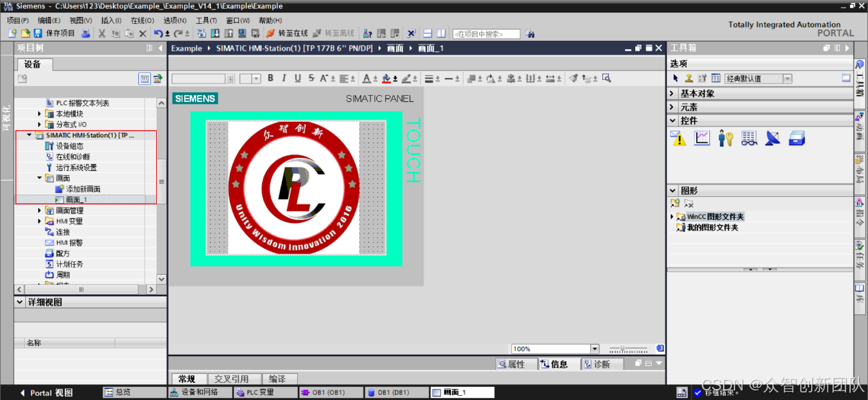The width and height of the screenshot is (868, 400).
Task: Select the table with glasses control icon
Action: [750, 137]
